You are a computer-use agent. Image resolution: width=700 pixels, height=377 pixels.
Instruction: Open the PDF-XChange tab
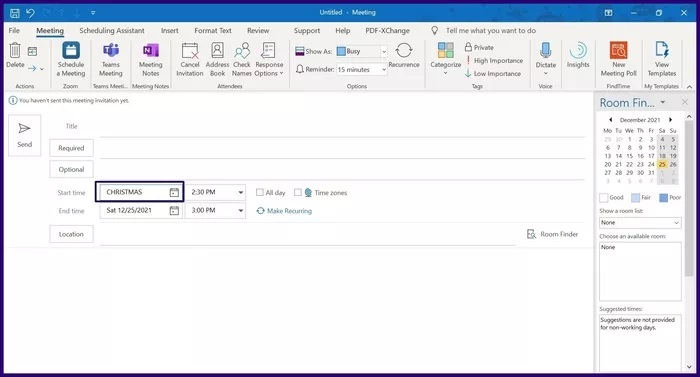point(388,30)
